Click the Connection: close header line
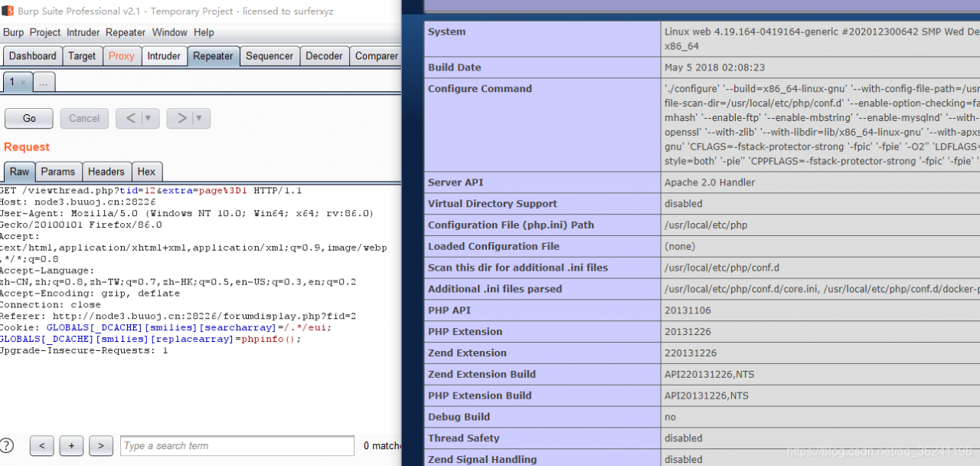The height and width of the screenshot is (466, 980). (51, 304)
